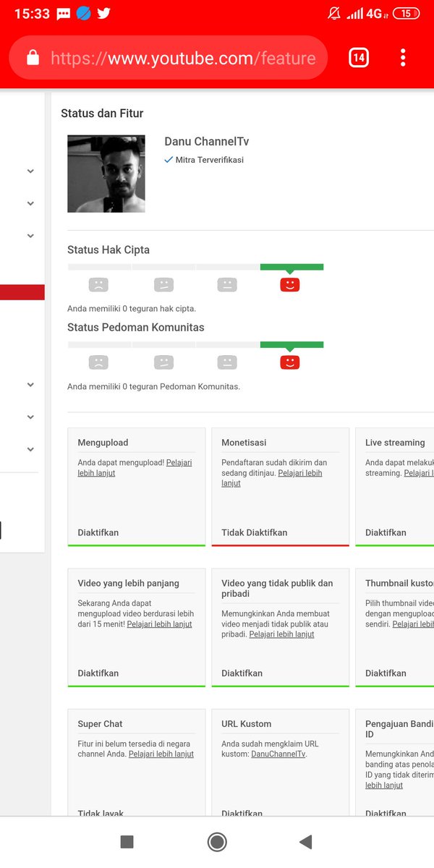Tap the Mitra Terverifikasi checkmark icon
The width and height of the screenshot is (434, 868).
tap(169, 160)
